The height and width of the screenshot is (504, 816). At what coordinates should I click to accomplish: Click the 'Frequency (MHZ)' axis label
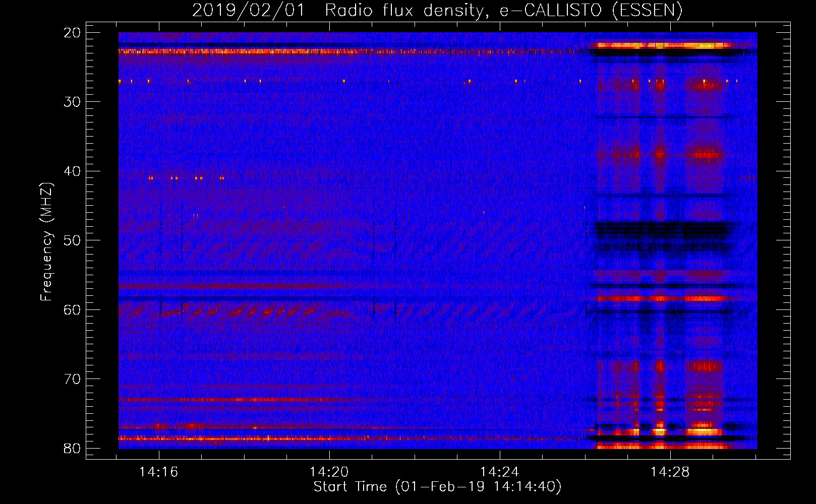46,242
